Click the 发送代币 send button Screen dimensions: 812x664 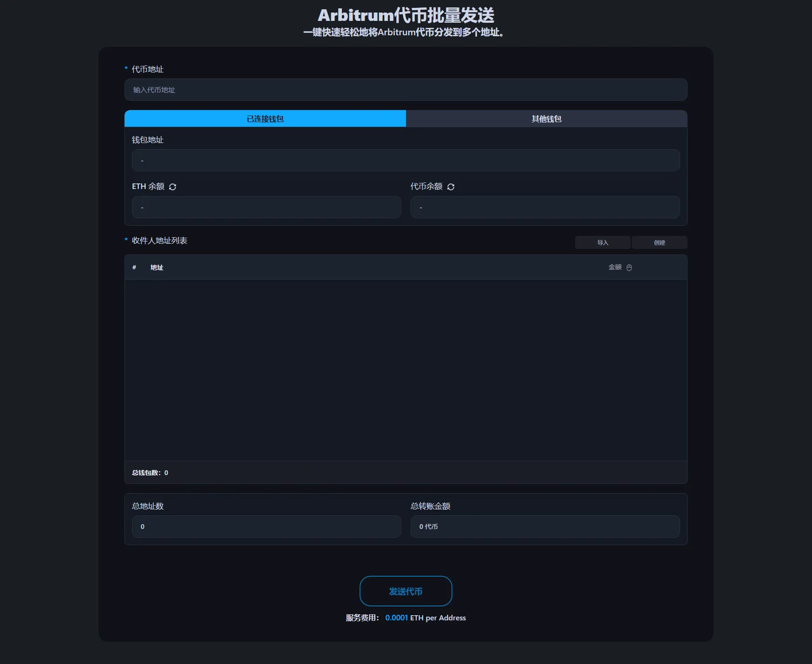coord(406,591)
